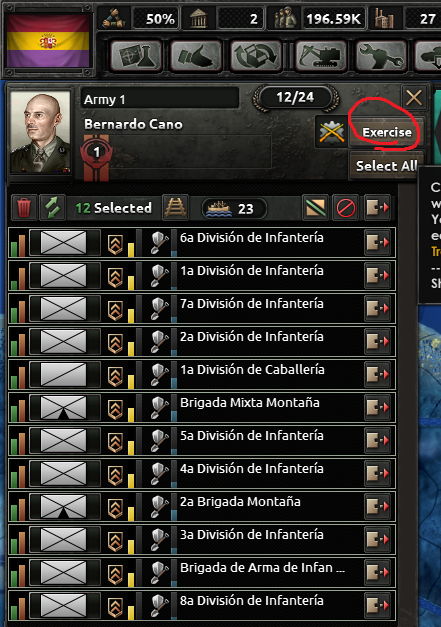
Task: Select the 1a División de Caballería row
Action: tap(202, 374)
